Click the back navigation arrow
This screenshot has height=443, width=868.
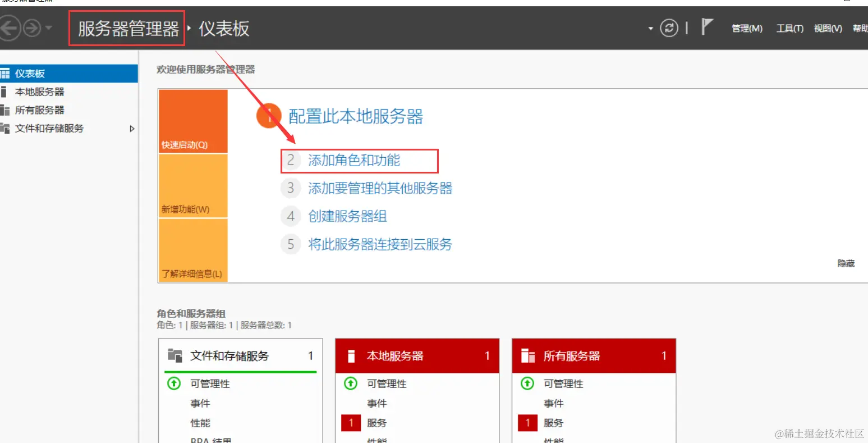pos(10,28)
